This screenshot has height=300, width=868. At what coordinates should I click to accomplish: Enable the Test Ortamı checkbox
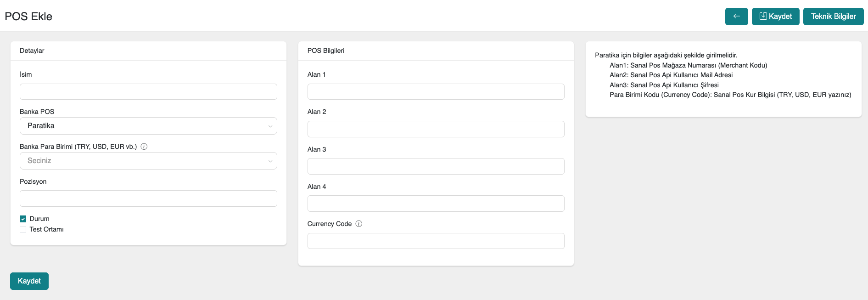(x=23, y=230)
